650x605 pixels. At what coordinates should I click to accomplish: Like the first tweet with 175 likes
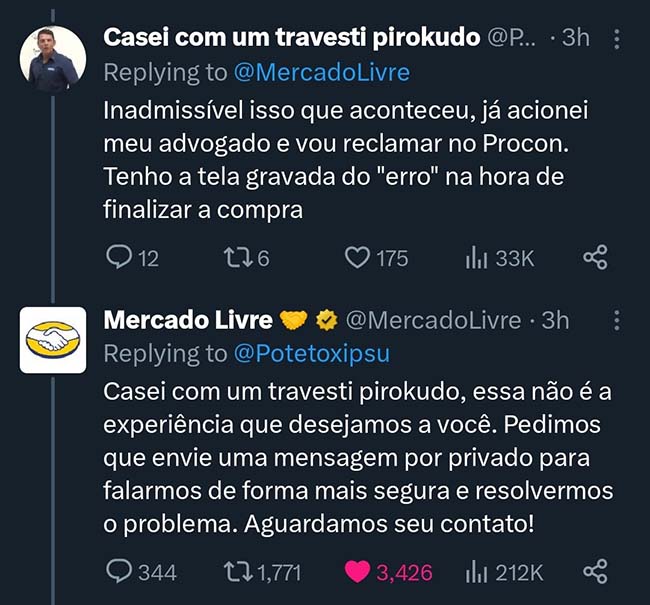[357, 258]
